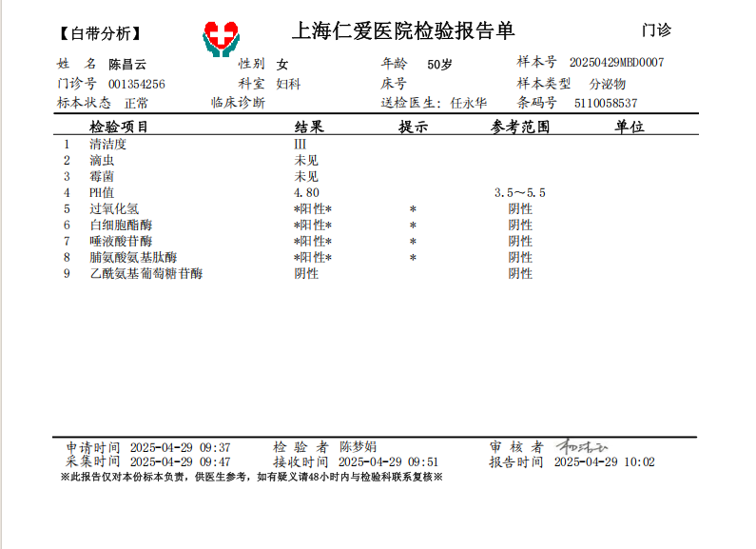Select the 乙酰氨基葡萄糖苷酶 test item
756x549 pixels.
[146, 273]
